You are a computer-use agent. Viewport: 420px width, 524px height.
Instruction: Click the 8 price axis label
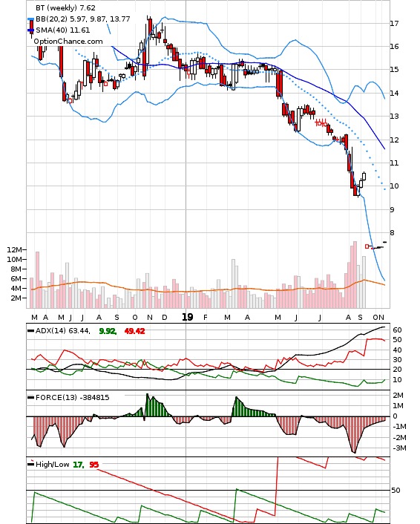tap(393, 233)
